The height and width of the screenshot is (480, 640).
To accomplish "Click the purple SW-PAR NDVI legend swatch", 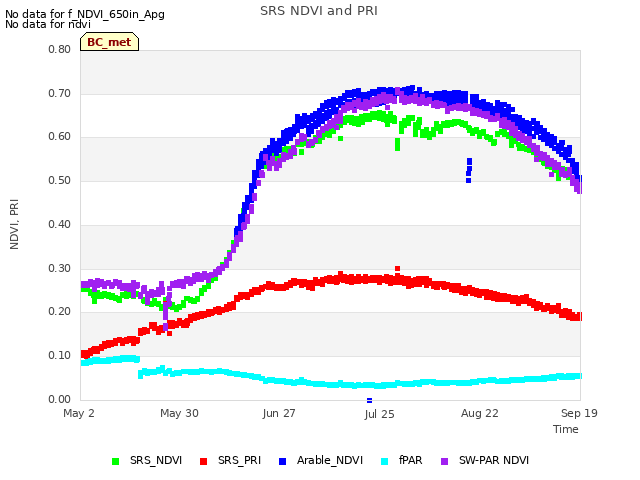I will pos(444,462).
